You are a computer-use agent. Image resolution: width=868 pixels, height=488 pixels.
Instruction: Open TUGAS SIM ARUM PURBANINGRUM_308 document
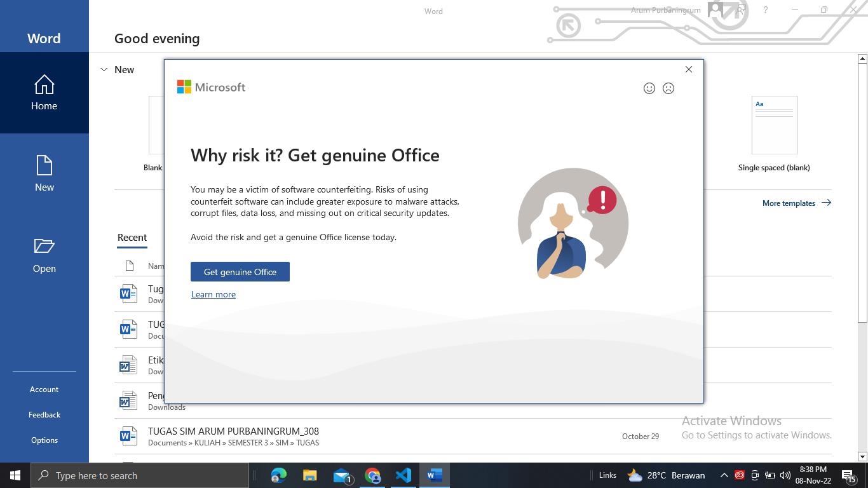tap(233, 431)
